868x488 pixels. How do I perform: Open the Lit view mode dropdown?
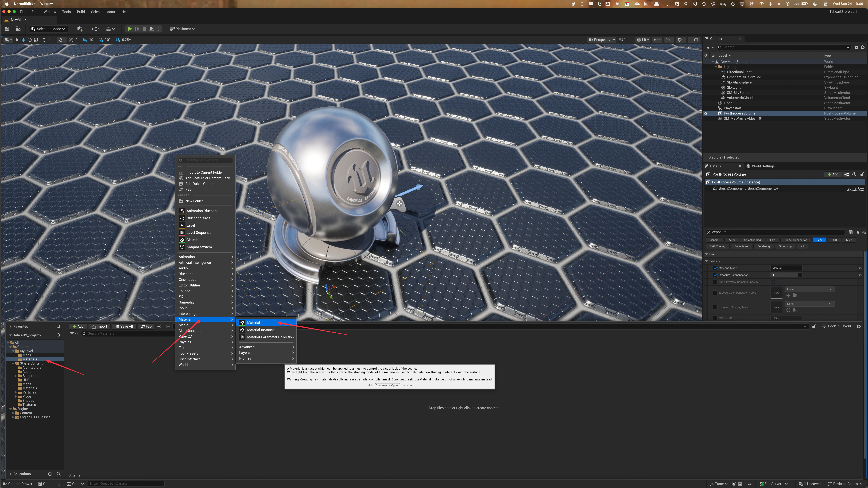[x=643, y=40]
